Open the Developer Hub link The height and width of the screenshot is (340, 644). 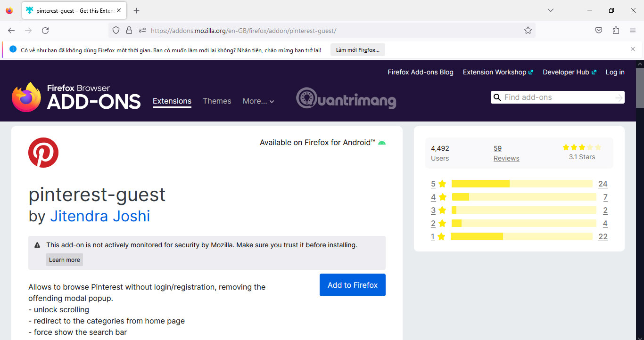click(x=570, y=72)
